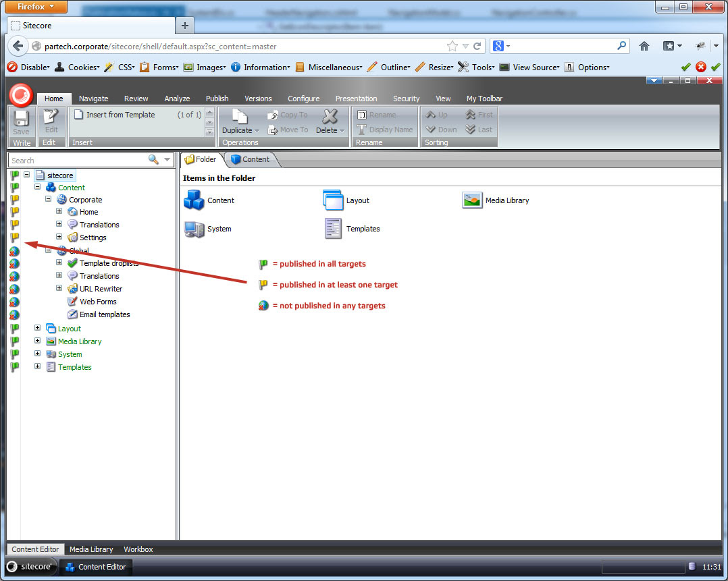The image size is (728, 581).
Task: Click the bookmark star in address bar
Action: pyautogui.click(x=452, y=46)
